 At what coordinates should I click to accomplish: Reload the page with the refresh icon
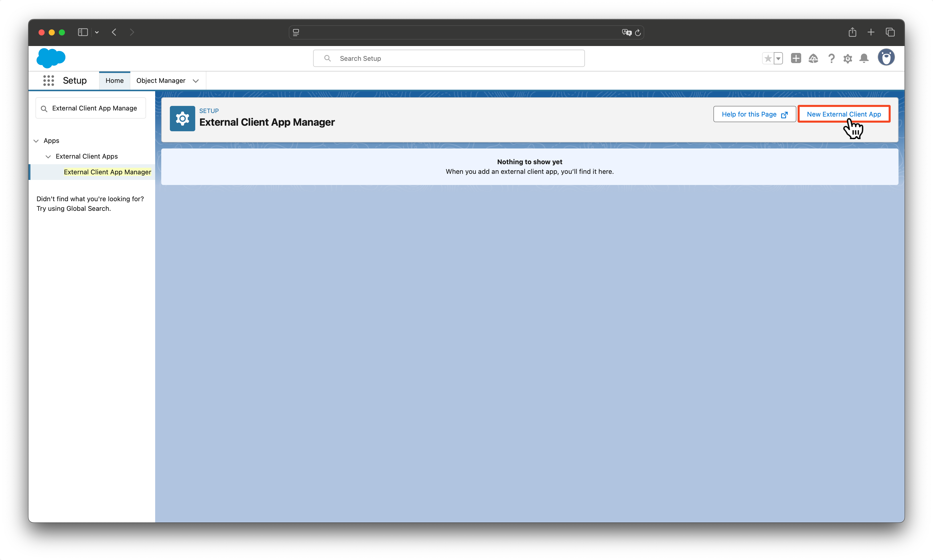(x=638, y=32)
